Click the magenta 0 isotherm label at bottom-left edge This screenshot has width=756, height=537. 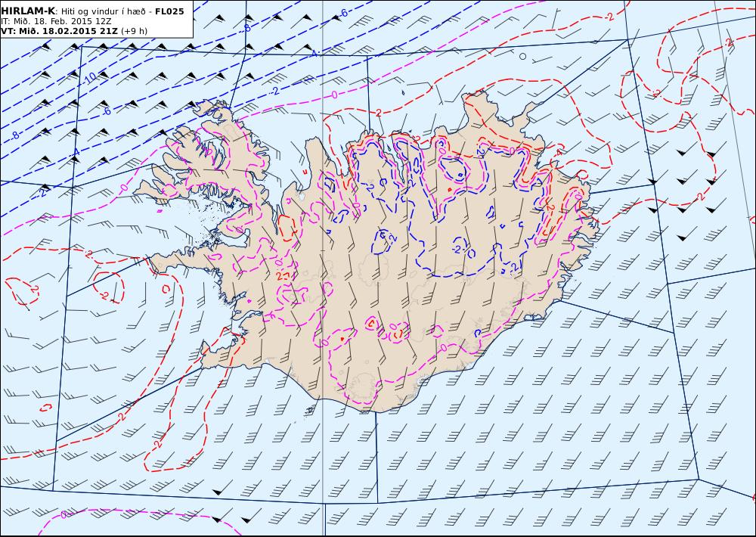click(64, 515)
